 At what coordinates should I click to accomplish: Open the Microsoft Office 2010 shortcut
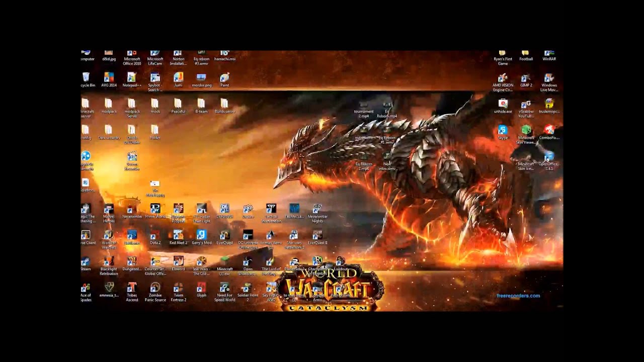coord(132,57)
